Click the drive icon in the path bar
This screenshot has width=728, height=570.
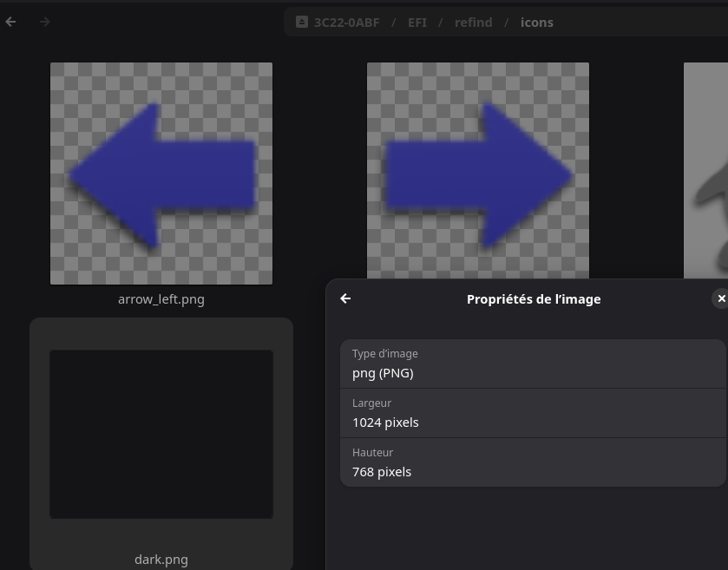pos(302,22)
